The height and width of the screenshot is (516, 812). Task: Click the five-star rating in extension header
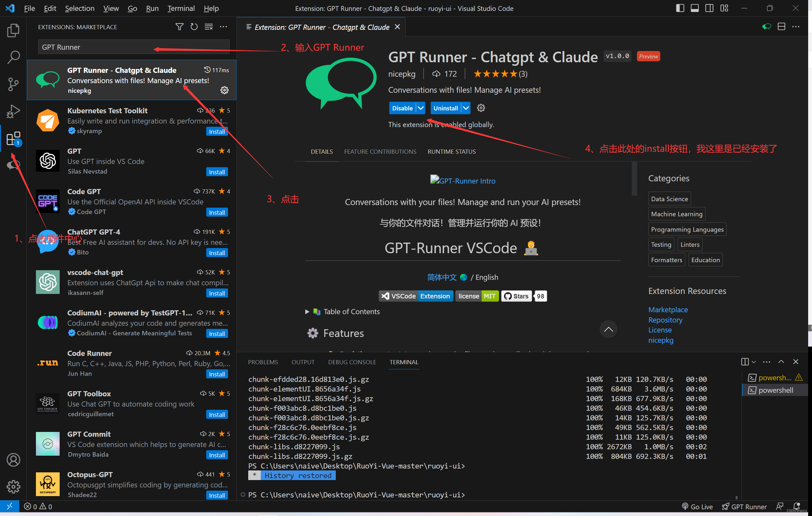tap(500, 74)
